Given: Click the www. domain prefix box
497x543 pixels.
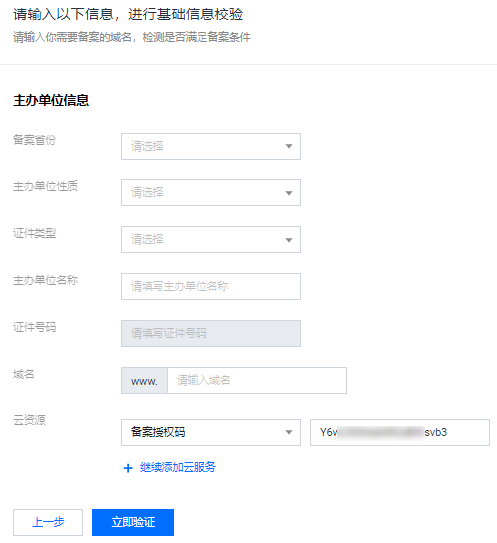Looking at the screenshot, I should click(x=144, y=380).
